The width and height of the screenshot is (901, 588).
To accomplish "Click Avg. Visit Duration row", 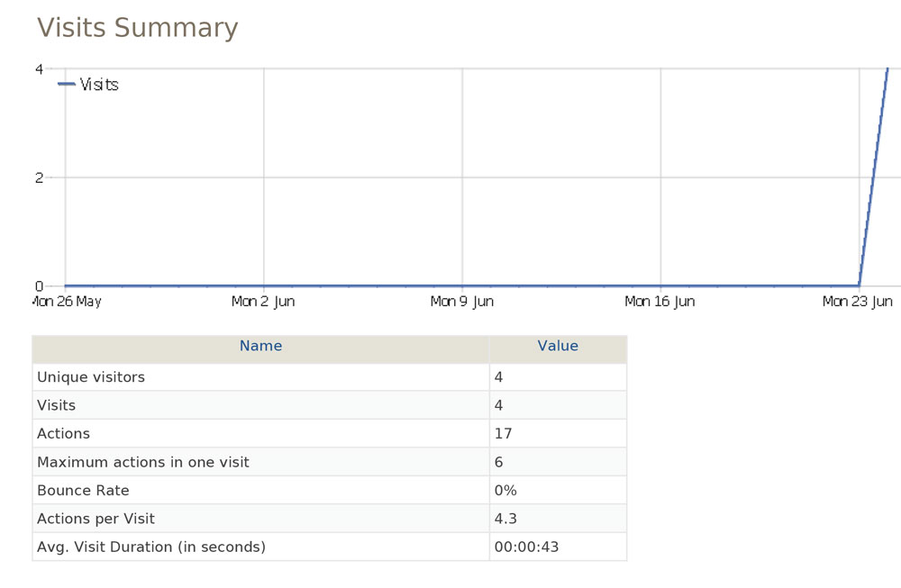I will tap(329, 547).
